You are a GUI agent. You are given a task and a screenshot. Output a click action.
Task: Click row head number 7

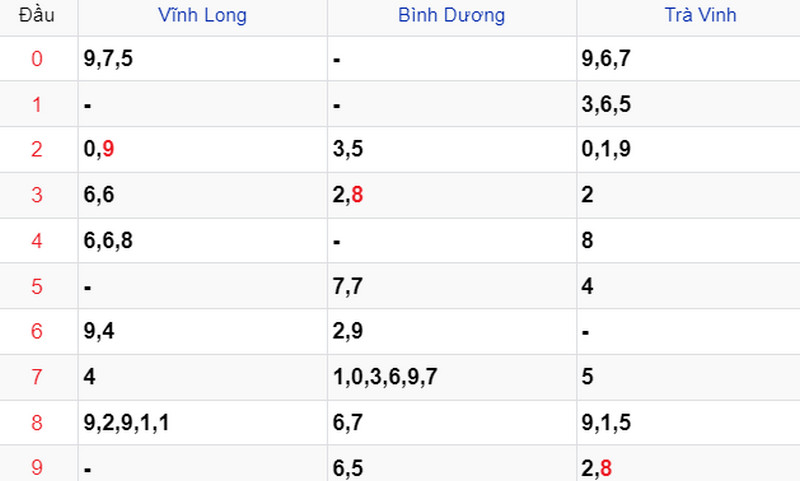37,377
